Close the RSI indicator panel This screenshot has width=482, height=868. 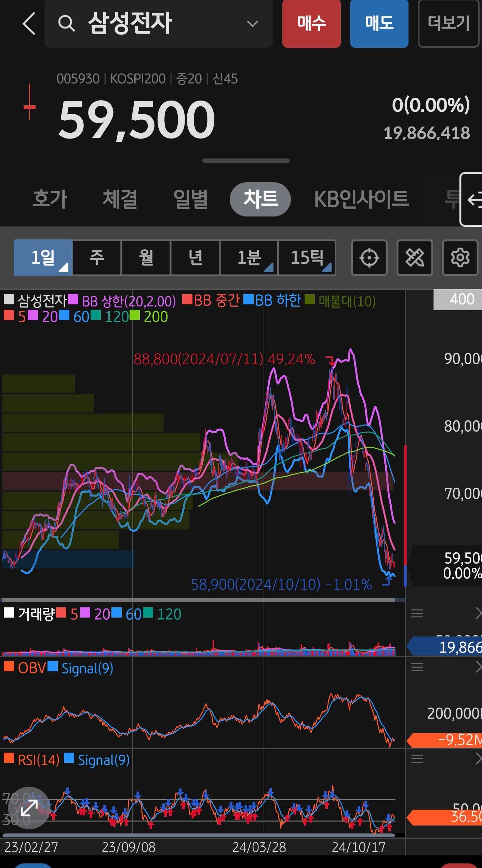[x=478, y=759]
